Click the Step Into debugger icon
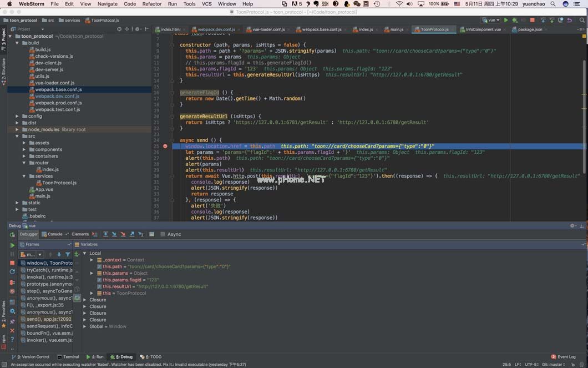This screenshot has height=368, width=588. click(x=114, y=234)
